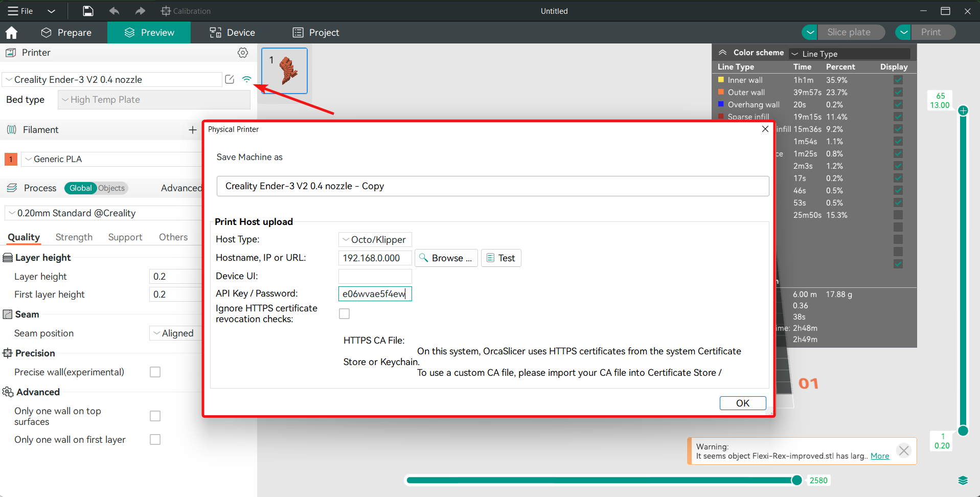Open the Calibration menu
Image resolution: width=980 pixels, height=497 pixels.
tap(186, 11)
